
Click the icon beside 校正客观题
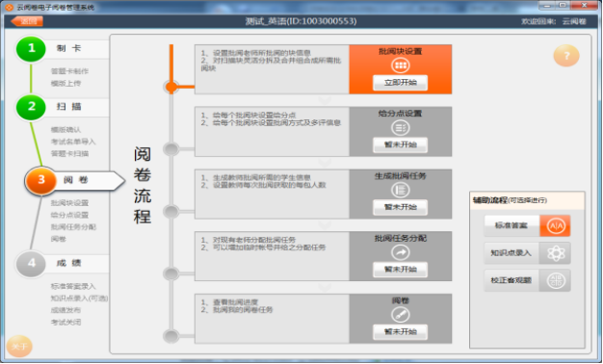(555, 280)
